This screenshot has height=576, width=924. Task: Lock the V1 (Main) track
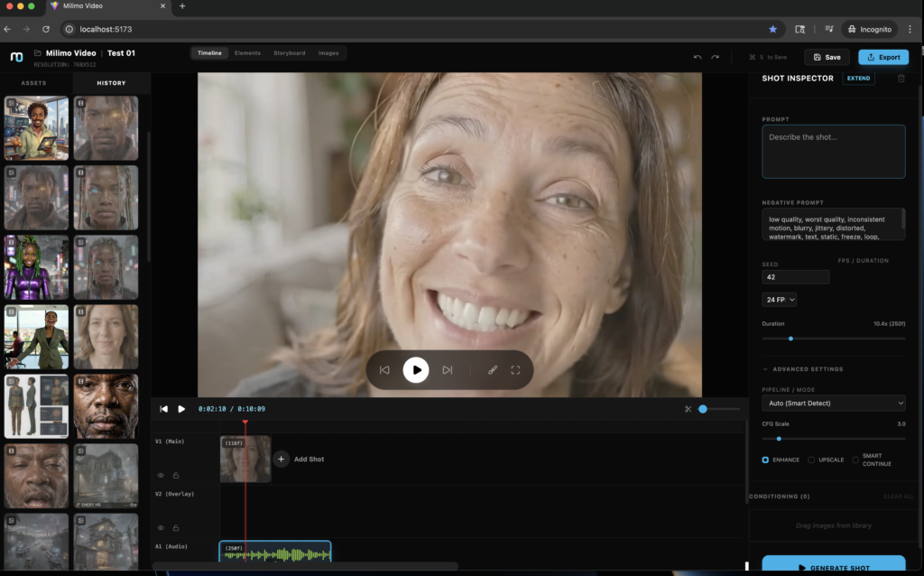click(x=175, y=475)
